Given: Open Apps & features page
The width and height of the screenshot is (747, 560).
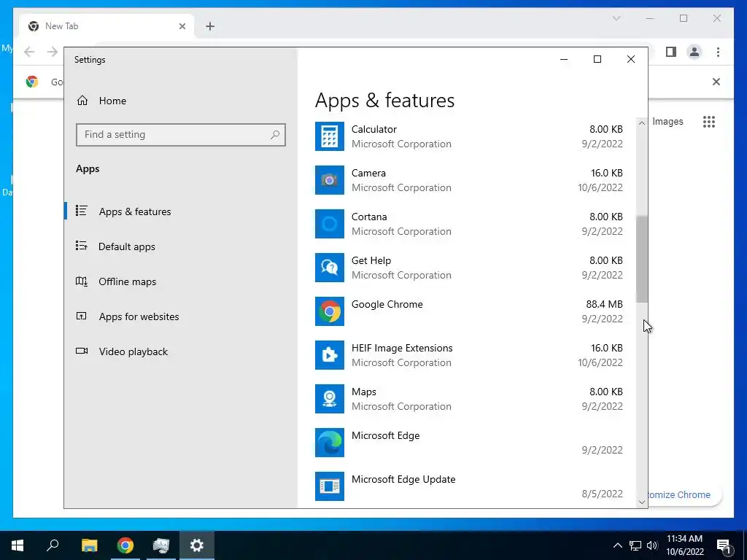Looking at the screenshot, I should click(x=181, y=211).
